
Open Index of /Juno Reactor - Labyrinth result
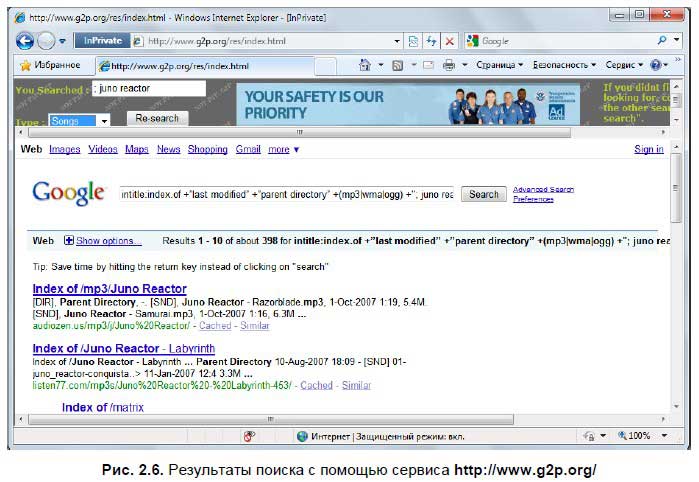[124, 349]
